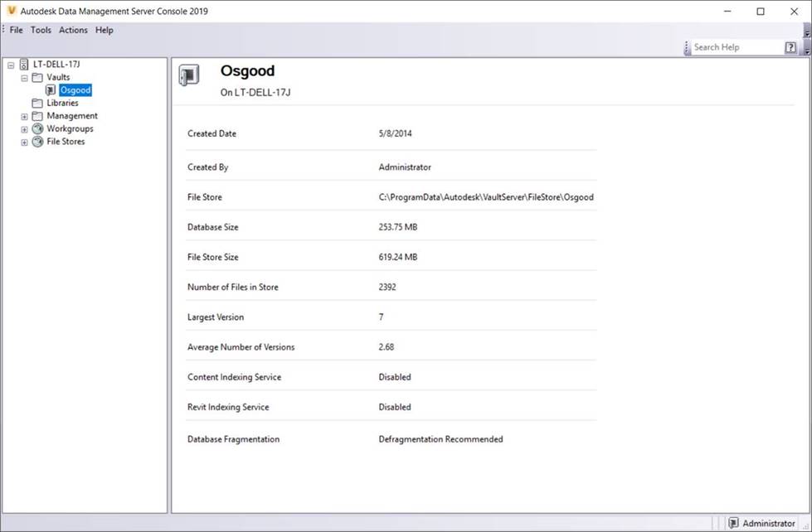
Task: Click the Administrator name in status bar
Action: [769, 523]
